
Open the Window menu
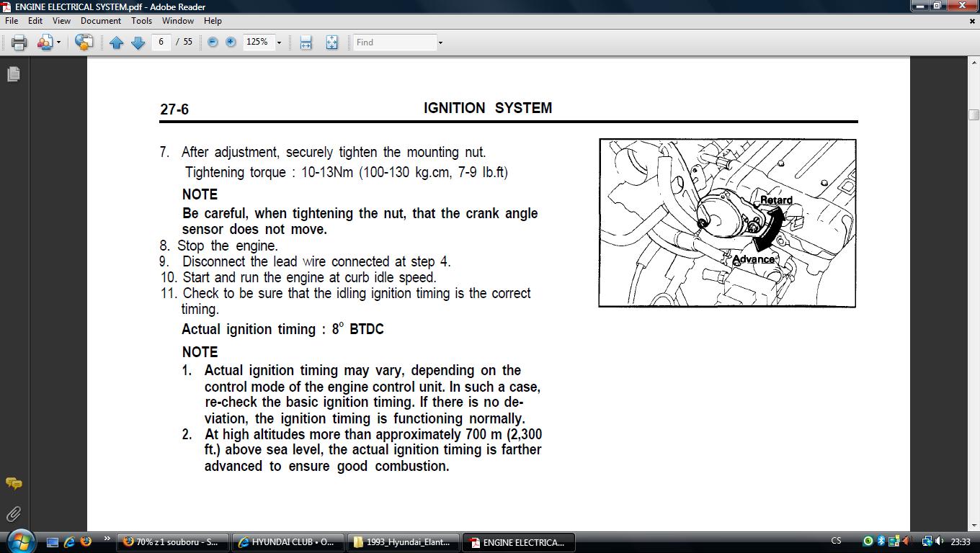point(178,21)
